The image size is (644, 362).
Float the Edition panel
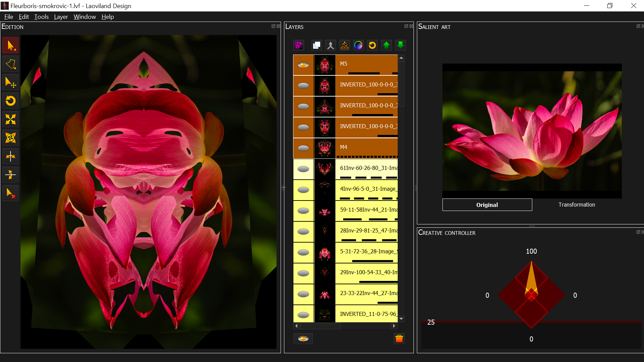[273, 26]
